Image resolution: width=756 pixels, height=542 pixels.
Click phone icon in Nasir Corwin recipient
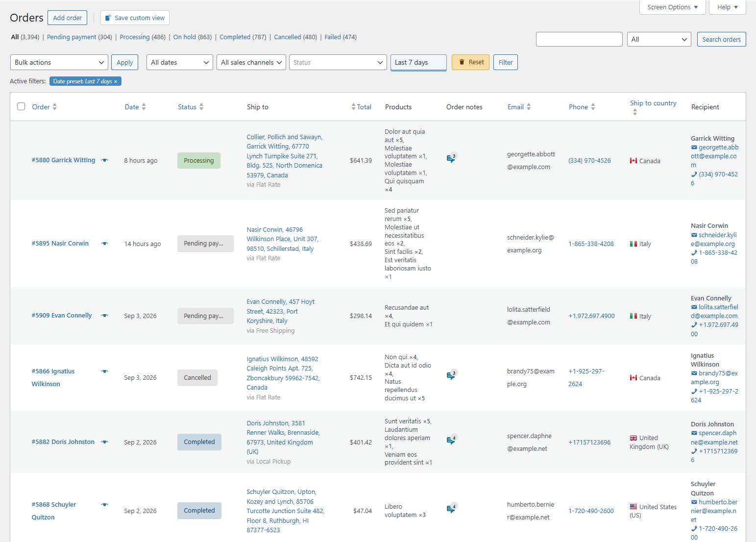coord(694,253)
